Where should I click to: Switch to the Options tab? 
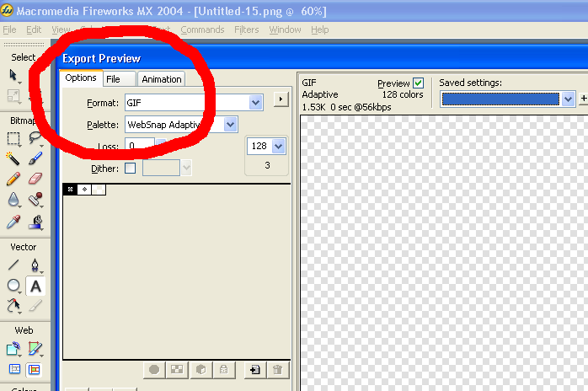[81, 78]
